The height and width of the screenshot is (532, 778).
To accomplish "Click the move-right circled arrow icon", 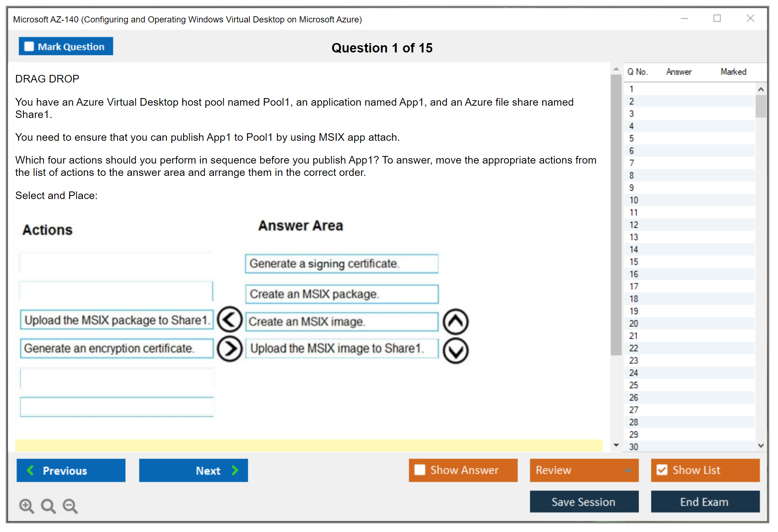I will 229,349.
